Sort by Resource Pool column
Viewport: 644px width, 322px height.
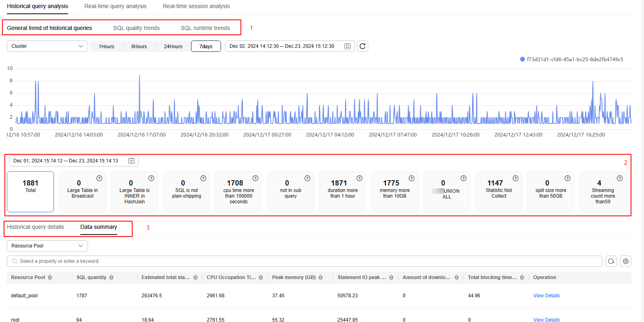point(50,277)
